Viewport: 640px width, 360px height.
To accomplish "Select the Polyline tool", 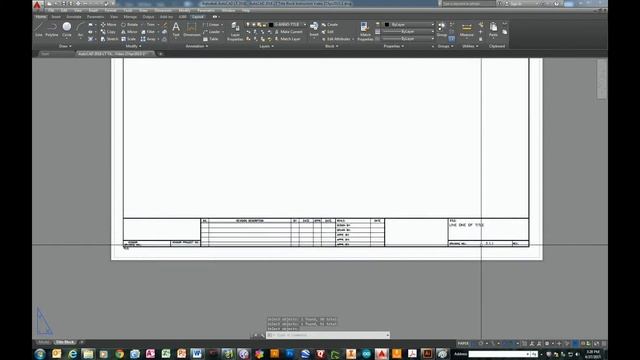I will 52,29.
